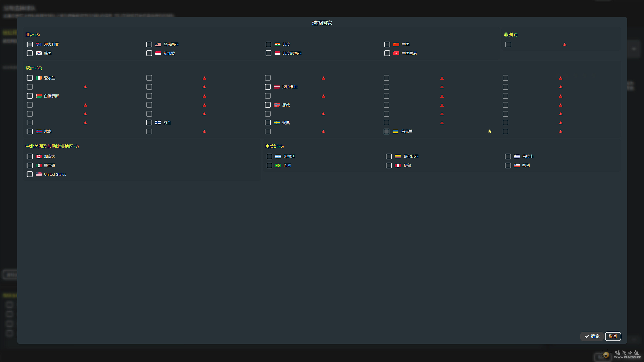This screenshot has width=644, height=362.
Task: Click the China flag icon
Action: coord(396,44)
